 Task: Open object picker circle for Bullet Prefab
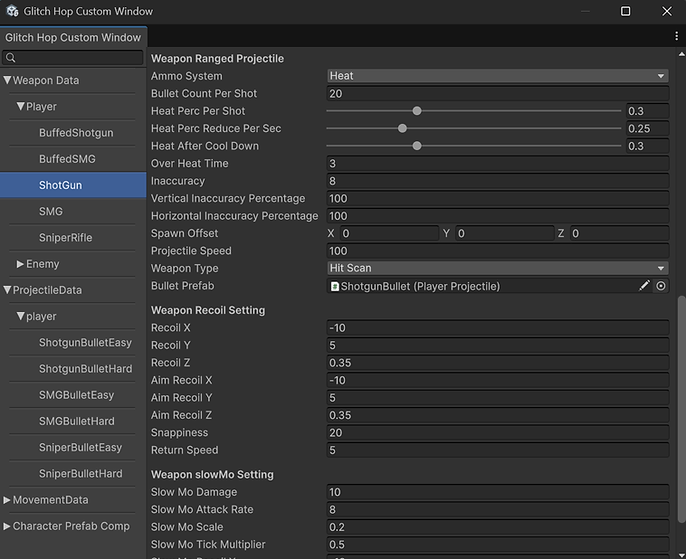(661, 286)
